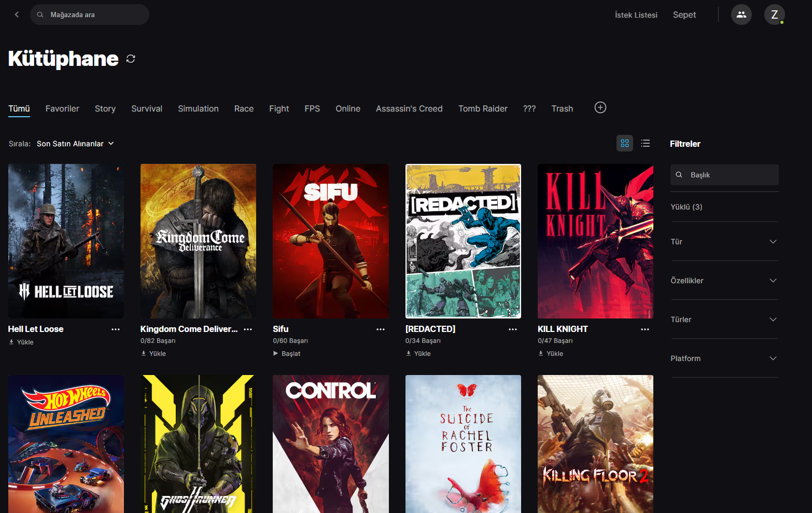The height and width of the screenshot is (513, 812).
Task: Open the friends list icon
Action: coord(741,15)
